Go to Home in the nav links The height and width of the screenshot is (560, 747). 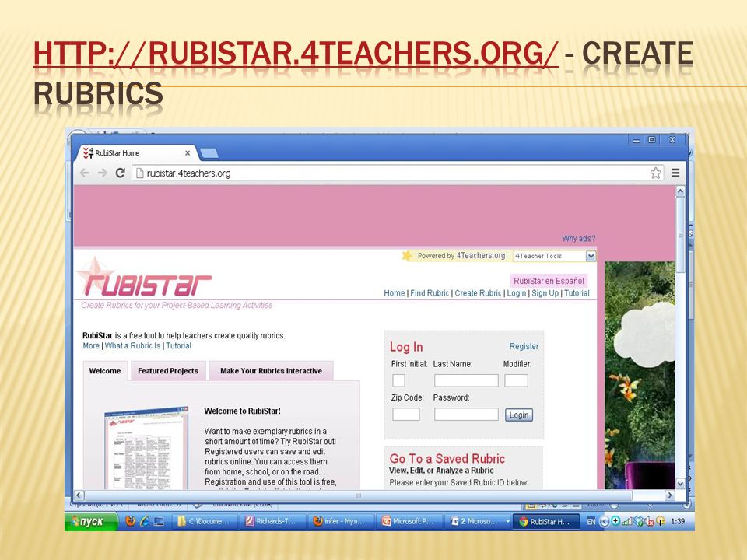394,293
